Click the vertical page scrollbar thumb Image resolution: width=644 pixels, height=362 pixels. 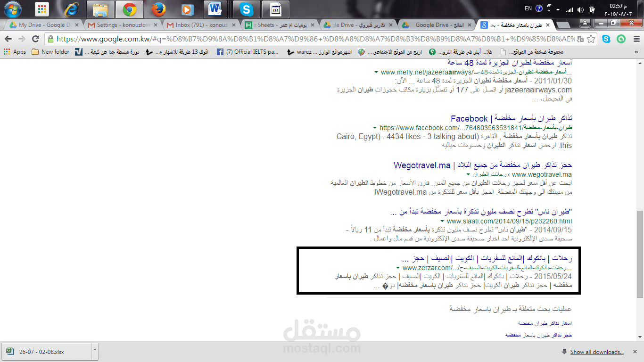coord(640,255)
